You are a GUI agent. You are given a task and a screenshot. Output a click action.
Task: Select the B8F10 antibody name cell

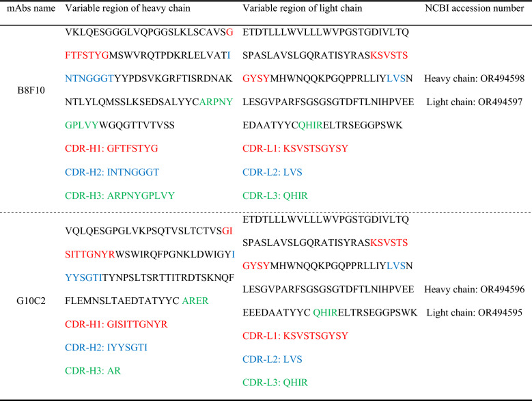tap(31, 90)
